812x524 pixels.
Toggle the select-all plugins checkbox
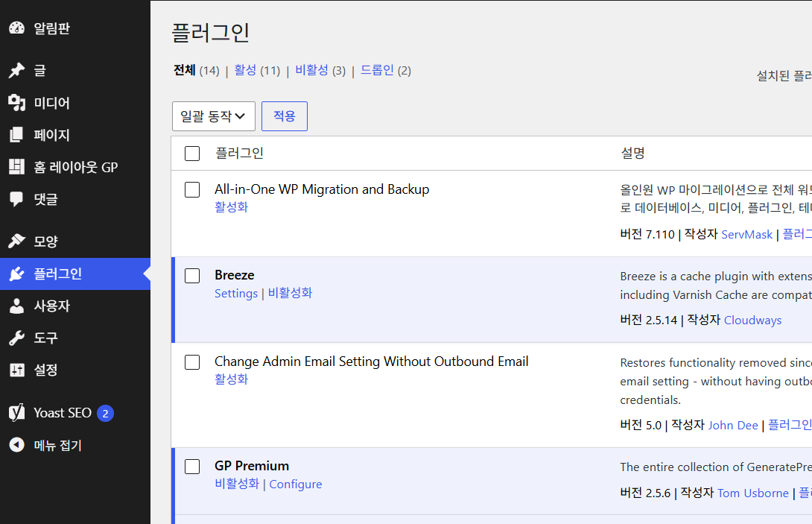coord(192,154)
